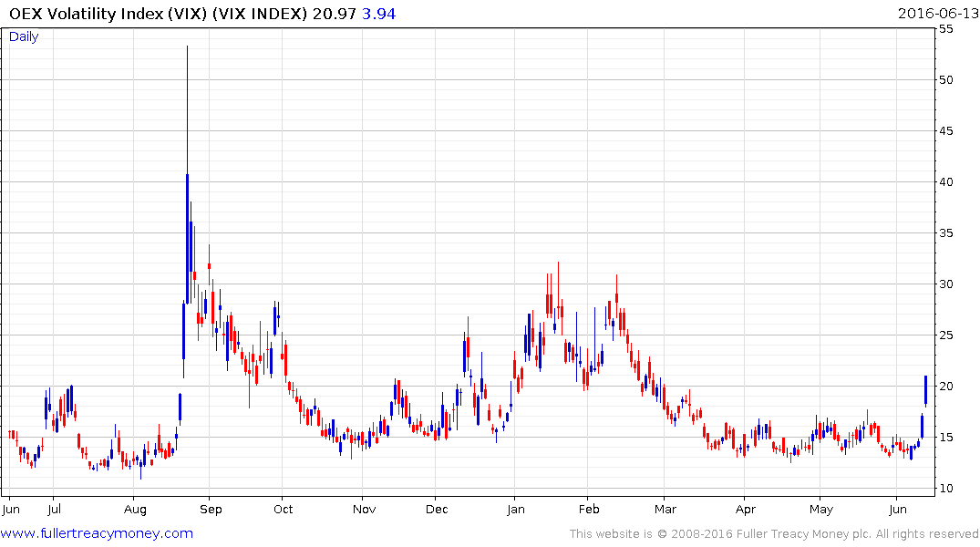Click the 10 y-axis value
Screen dimensions: 980x547
[x=945, y=489]
